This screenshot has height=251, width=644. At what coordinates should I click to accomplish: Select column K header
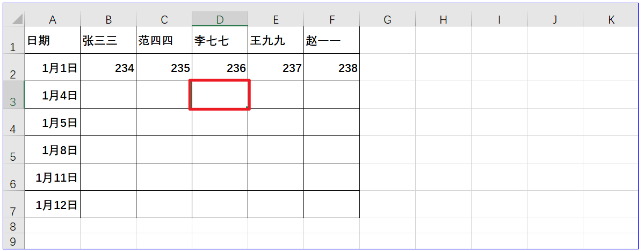611,19
